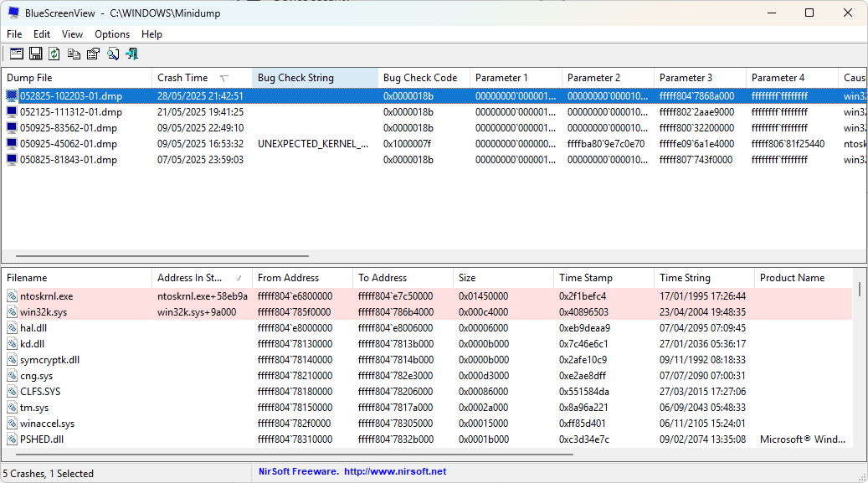Sort by the Time String column header
868x483 pixels.
[704, 278]
